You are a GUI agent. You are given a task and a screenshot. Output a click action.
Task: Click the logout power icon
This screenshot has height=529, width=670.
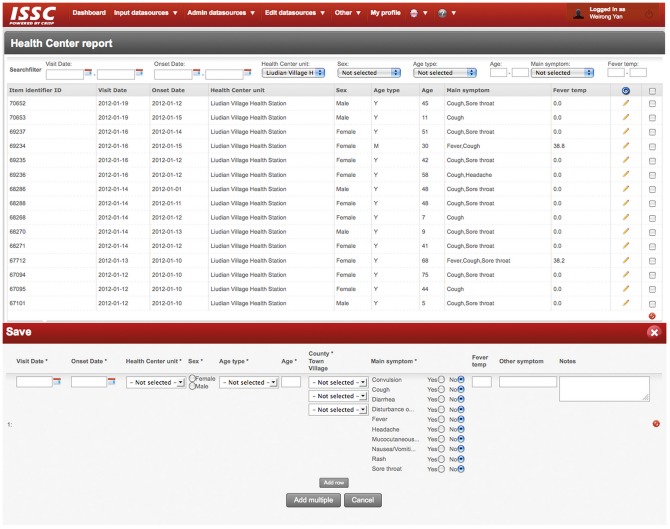[649, 14]
